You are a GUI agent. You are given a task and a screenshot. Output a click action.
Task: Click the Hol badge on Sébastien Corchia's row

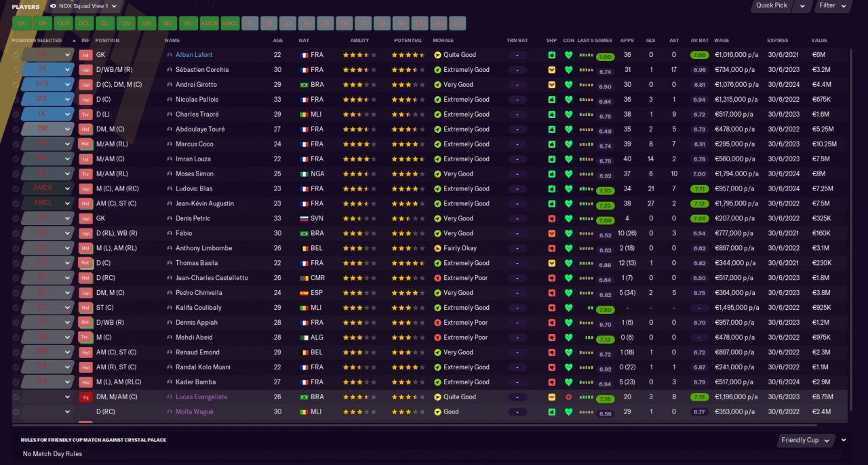85,70
